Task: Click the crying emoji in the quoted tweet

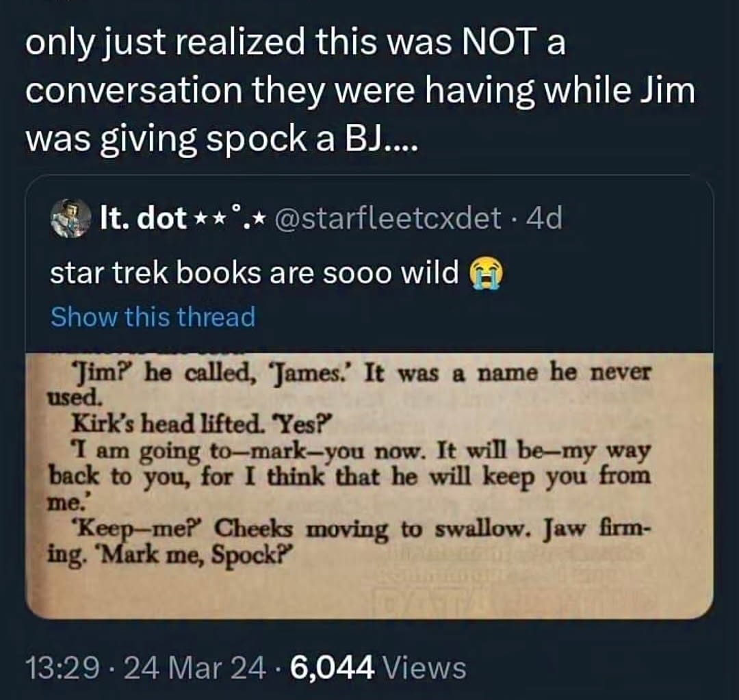Action: pos(480,274)
